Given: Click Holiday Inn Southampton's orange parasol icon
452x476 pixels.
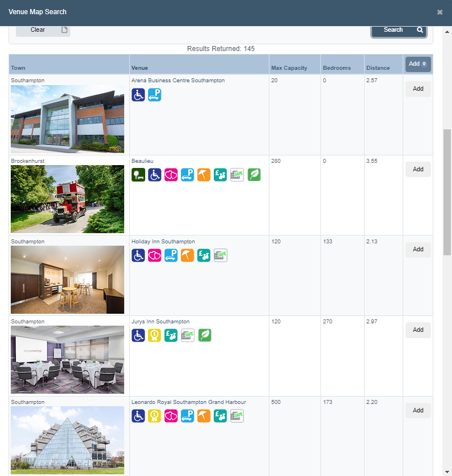Looking at the screenshot, I should (x=187, y=255).
